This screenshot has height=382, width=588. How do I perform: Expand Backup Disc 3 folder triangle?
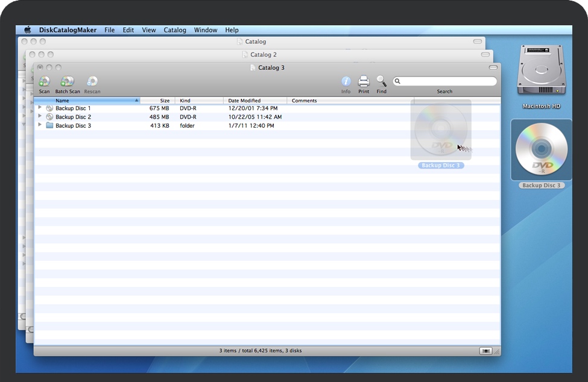pos(40,125)
